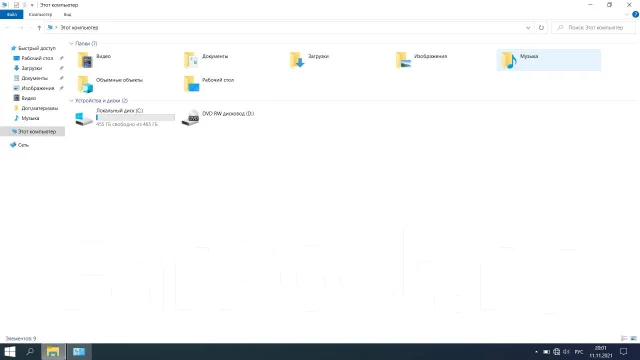Select the Музыка folder
This screenshot has width=640, height=360.
(x=549, y=60)
